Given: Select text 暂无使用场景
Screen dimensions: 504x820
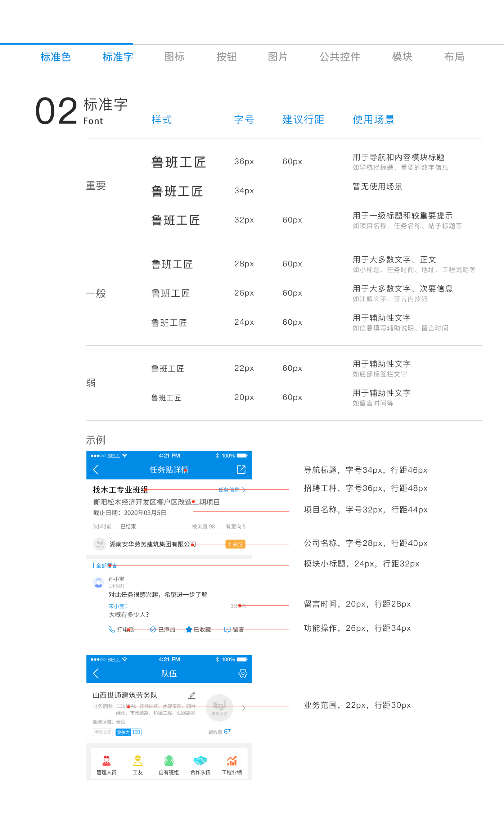Looking at the screenshot, I should (x=378, y=186).
